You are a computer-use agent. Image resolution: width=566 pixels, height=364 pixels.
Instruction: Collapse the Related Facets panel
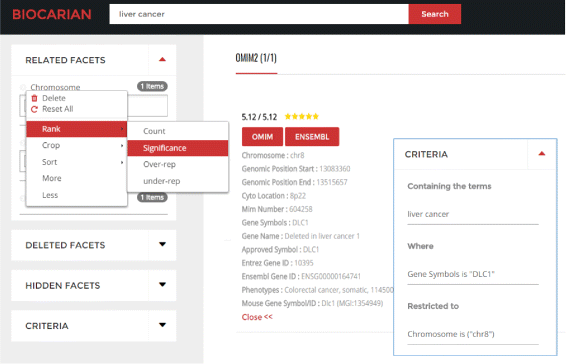pyautogui.click(x=162, y=60)
